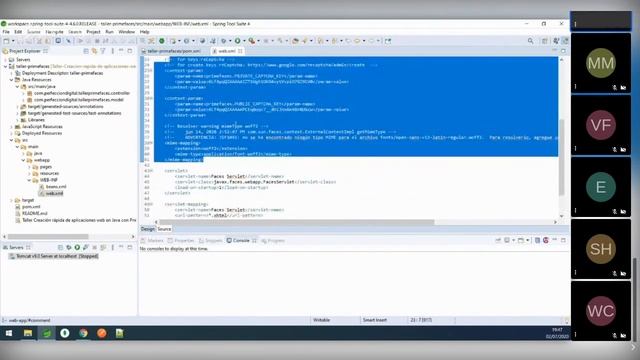The image size is (640, 360).
Task: Open the Properties view tab
Action: click(181, 241)
